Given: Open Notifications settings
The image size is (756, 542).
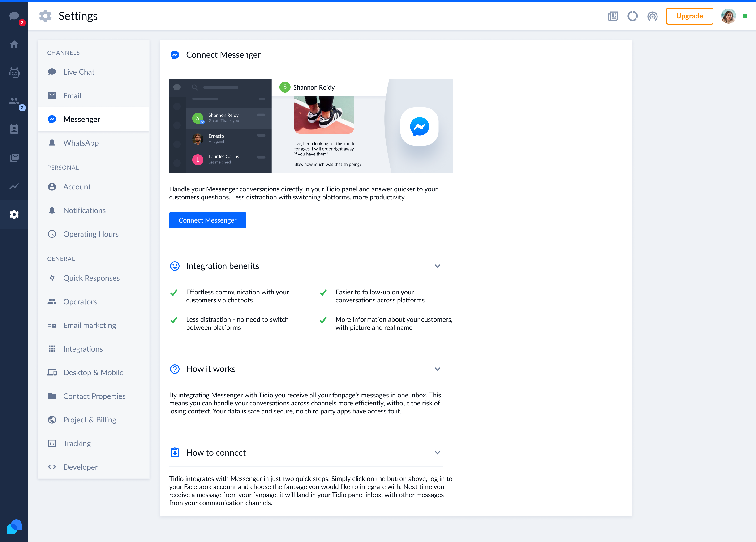Looking at the screenshot, I should [94, 210].
